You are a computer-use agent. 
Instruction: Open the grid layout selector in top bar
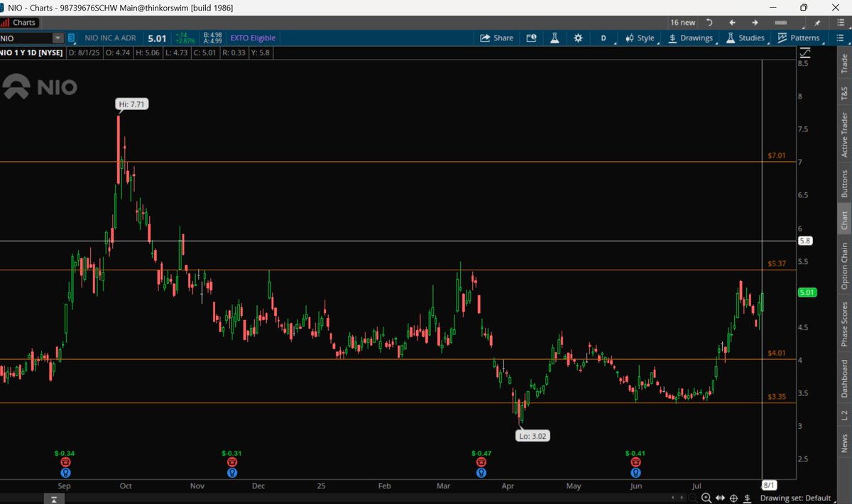tap(780, 23)
